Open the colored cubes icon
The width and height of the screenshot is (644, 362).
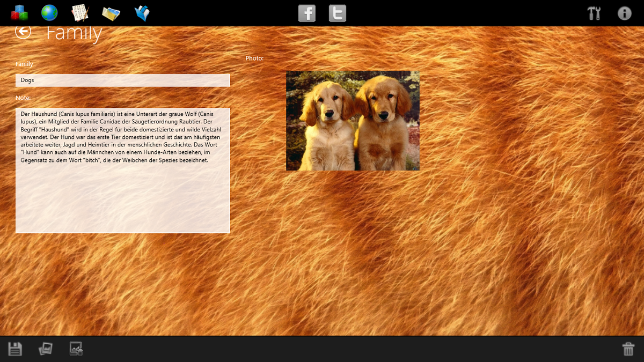[x=19, y=13]
